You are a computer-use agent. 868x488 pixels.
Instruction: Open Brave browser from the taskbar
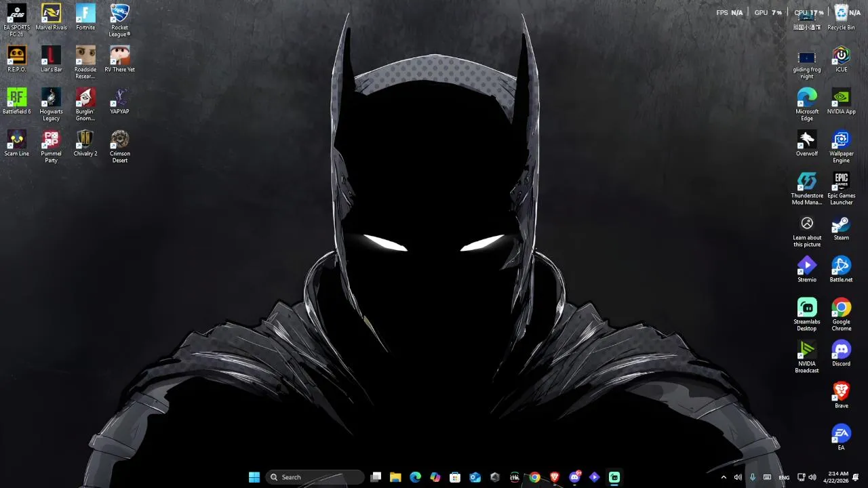coord(555,477)
